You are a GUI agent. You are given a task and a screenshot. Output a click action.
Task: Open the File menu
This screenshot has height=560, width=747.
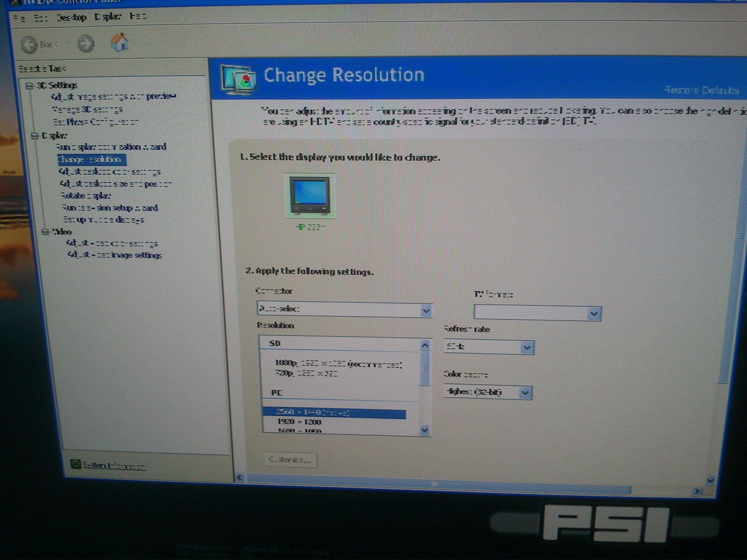click(19, 18)
